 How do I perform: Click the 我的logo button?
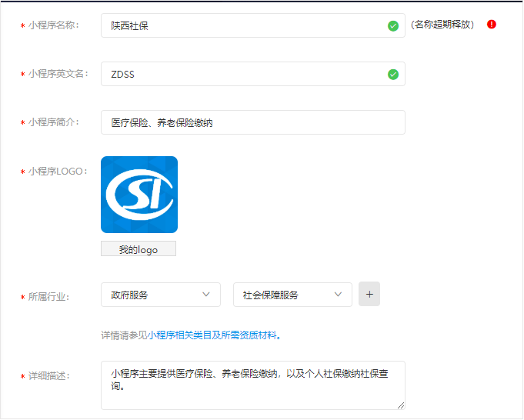click(x=139, y=248)
